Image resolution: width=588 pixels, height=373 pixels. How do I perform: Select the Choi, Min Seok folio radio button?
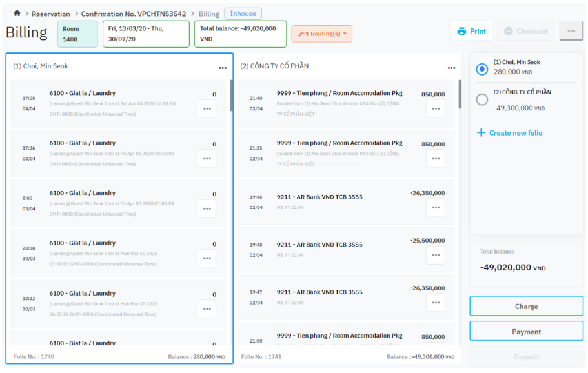pyautogui.click(x=482, y=68)
